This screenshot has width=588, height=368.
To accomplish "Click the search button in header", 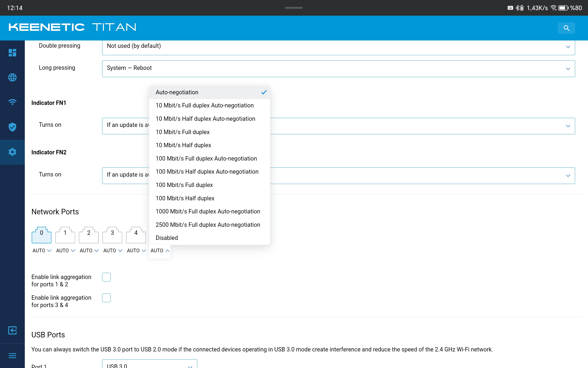I will click(x=566, y=28).
